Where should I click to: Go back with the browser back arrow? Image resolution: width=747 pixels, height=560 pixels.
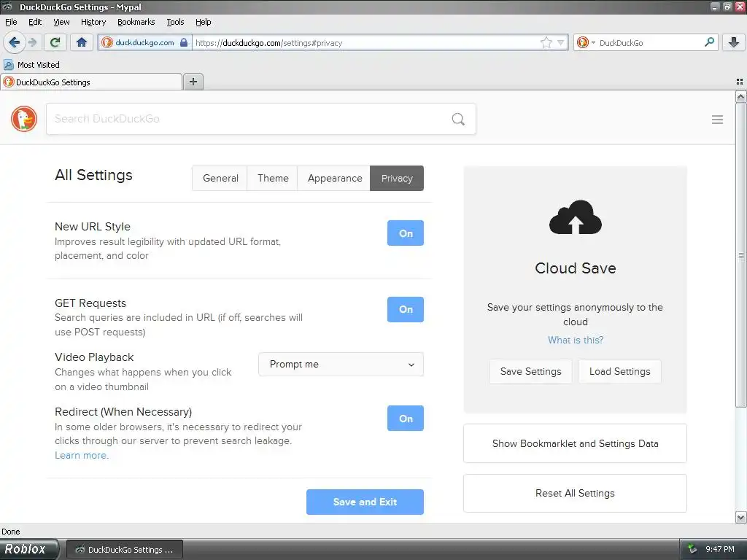pos(15,42)
